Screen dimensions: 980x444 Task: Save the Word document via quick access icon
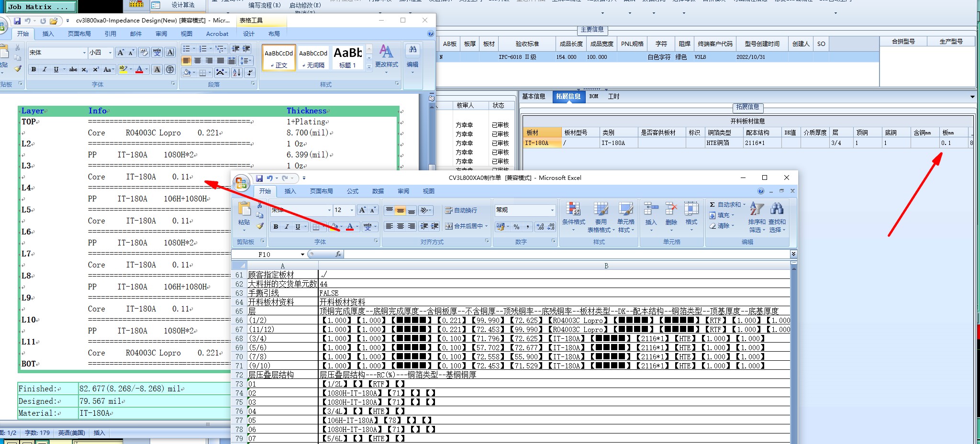(17, 21)
